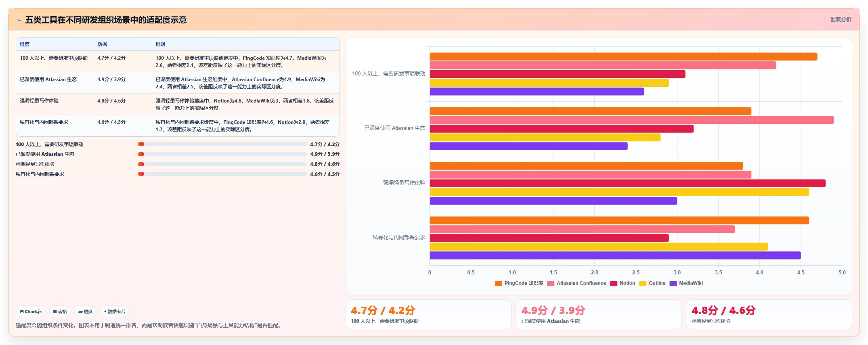This screenshot has width=868, height=345.
Task: Click the pink Confluence bar in the Atlassian 生态 group
Action: [632, 120]
